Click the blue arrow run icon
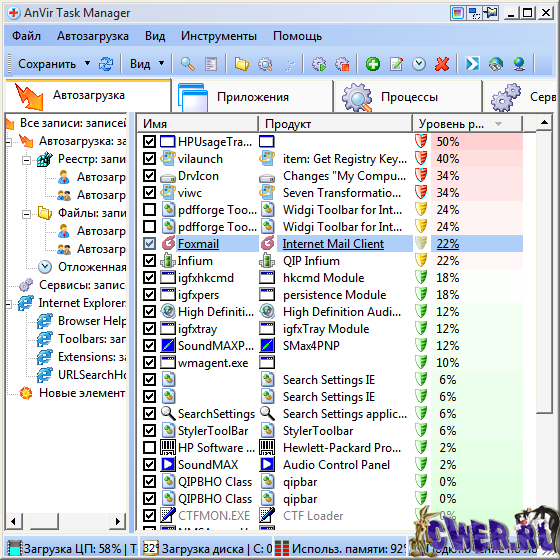 pos(472,64)
